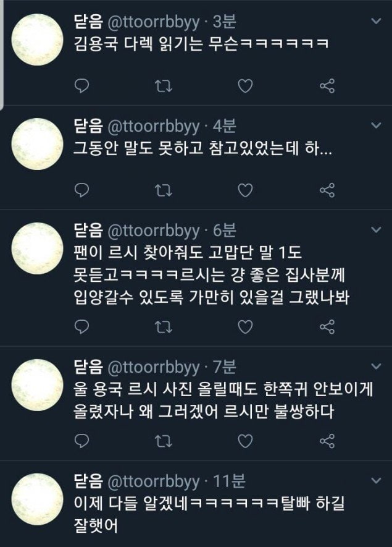
Task: Like the 7분 tweet with heart
Action: 245,441
